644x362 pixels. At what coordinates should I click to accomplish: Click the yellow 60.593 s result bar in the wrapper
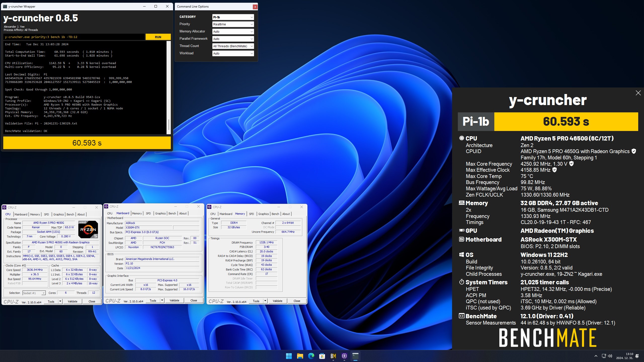pos(87,143)
